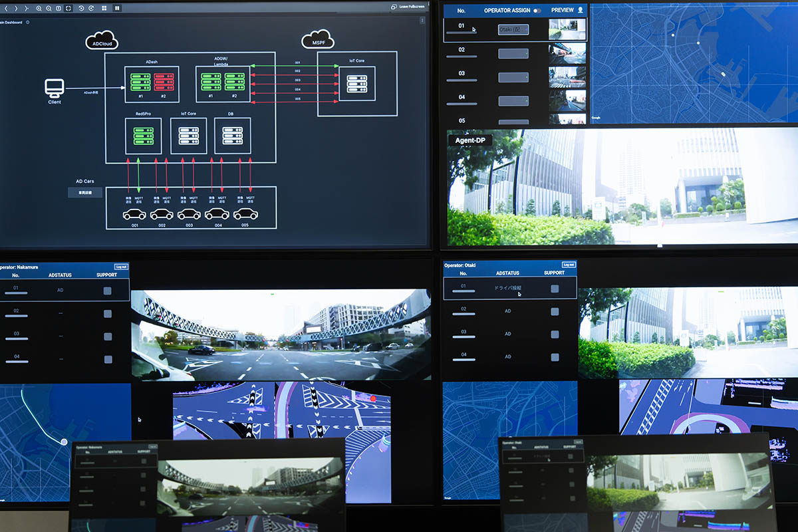Click the MSPF cloud icon

point(318,39)
